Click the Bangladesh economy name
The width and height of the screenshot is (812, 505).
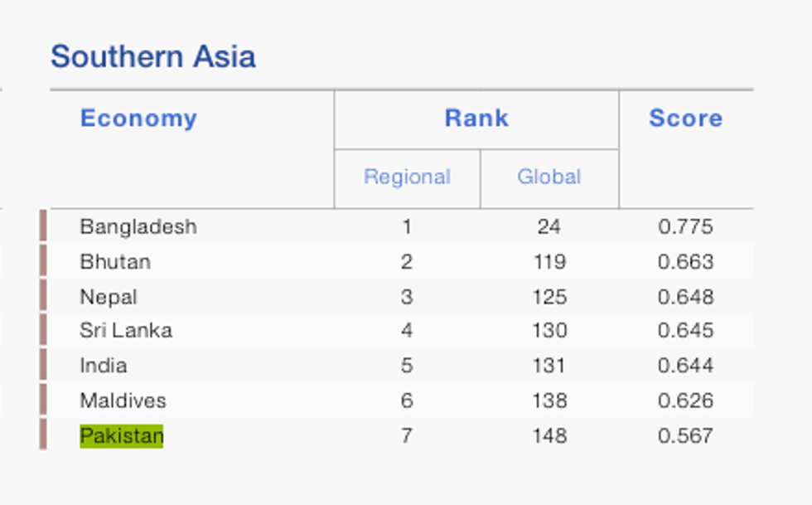coord(138,227)
